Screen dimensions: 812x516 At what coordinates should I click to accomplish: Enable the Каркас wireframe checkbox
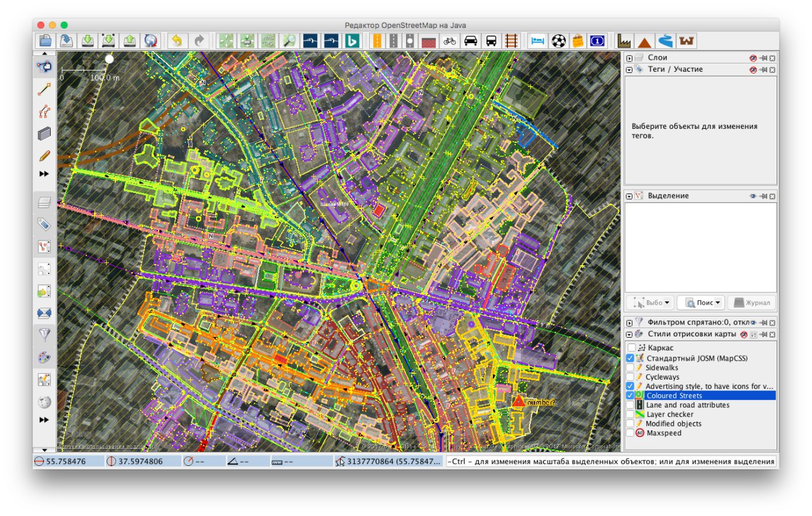(x=631, y=348)
